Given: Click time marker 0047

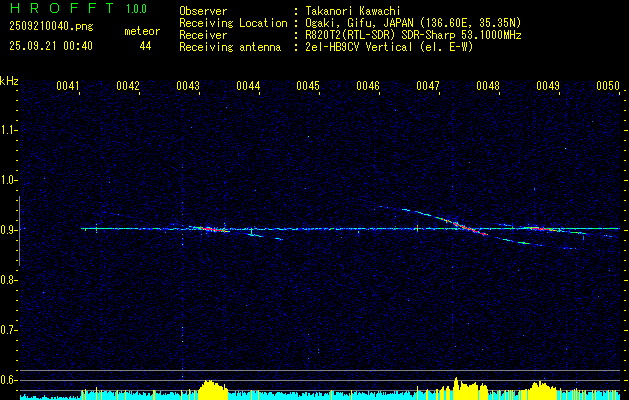Looking at the screenshot, I should pyautogui.click(x=428, y=86).
